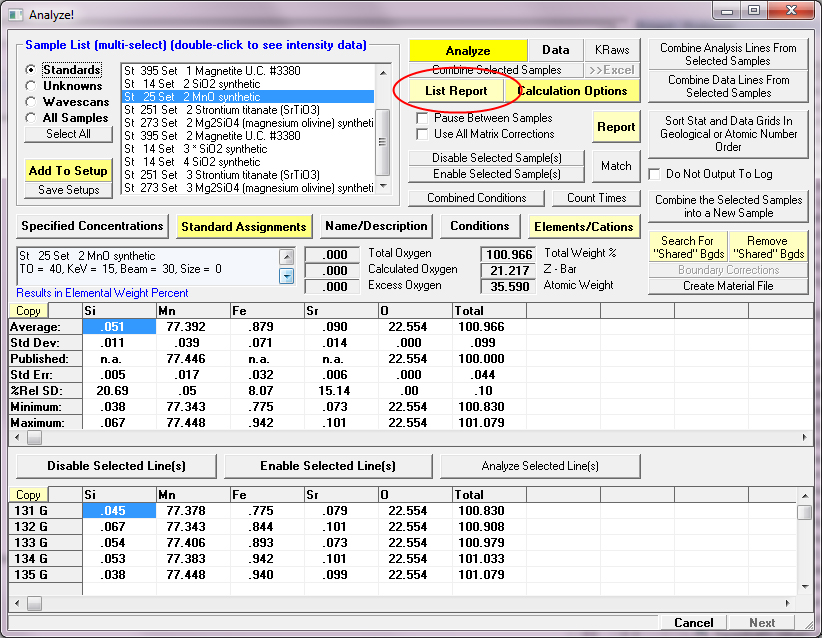Click Elements/Cations button
822x638 pixels.
[x=584, y=226]
